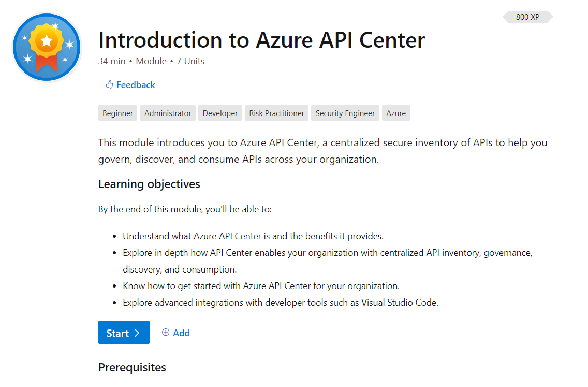Click the plus icon next to Add
This screenshot has height=387, width=588.
coord(166,333)
